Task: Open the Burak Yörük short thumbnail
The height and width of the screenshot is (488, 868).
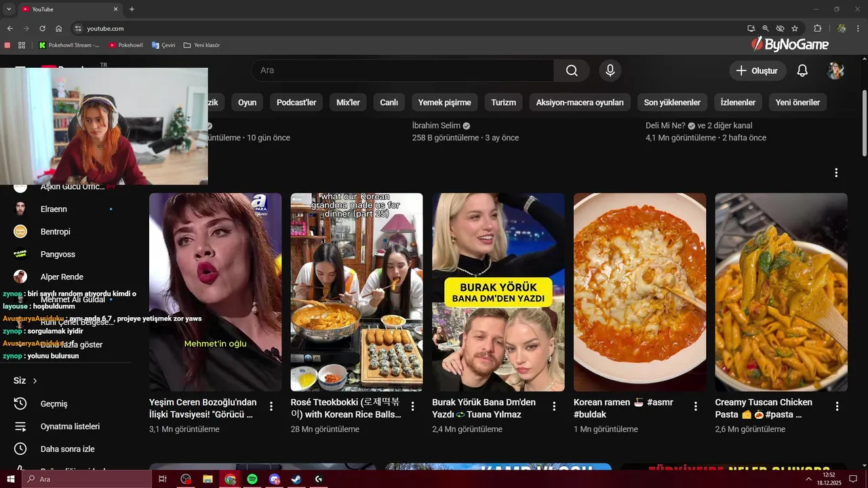Action: (498, 292)
